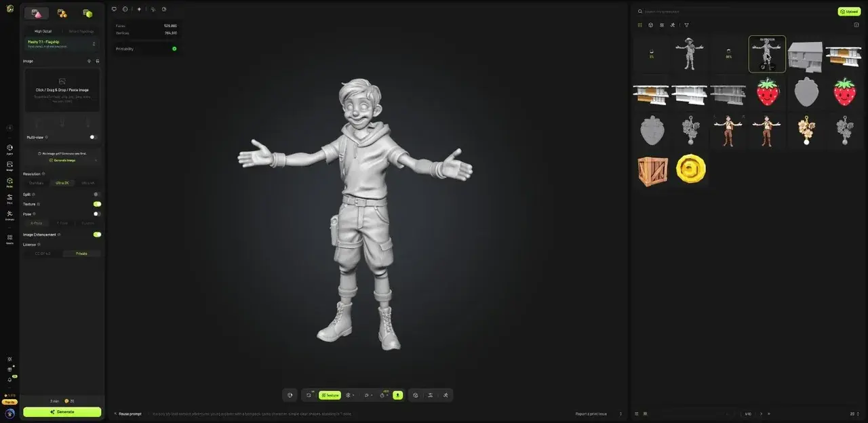Click the sparkle icon in the viewport toolbar
868x423 pixels.
click(139, 9)
